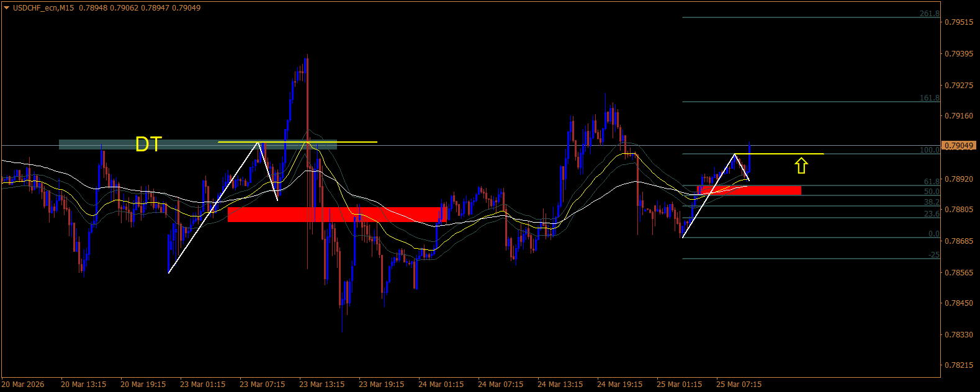Click the 161.8 Fibonacci level label
The image size is (980, 392).
pyautogui.click(x=930, y=98)
